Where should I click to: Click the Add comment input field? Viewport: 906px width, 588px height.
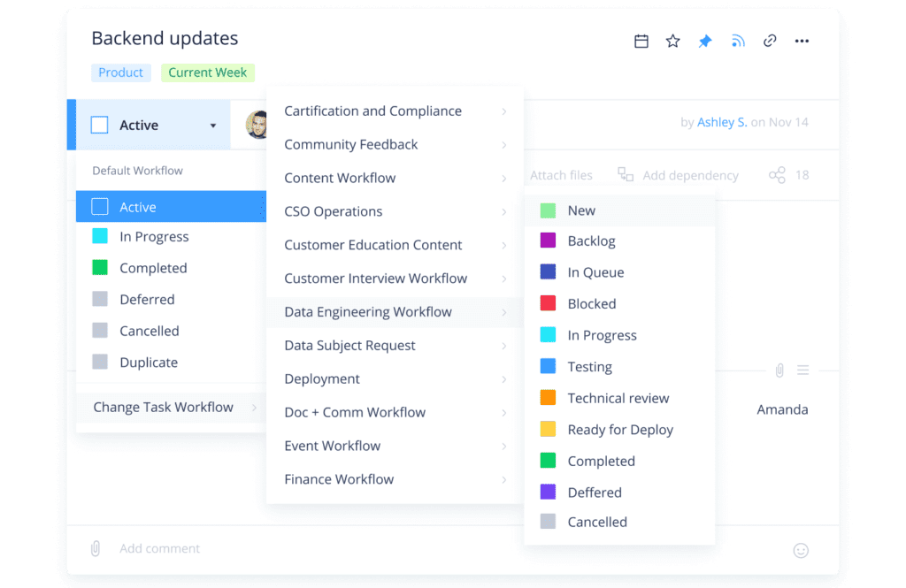[x=159, y=548]
